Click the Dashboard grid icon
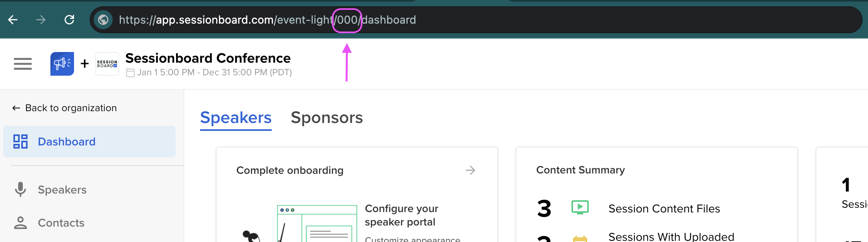This screenshot has width=868, height=242. tap(20, 141)
